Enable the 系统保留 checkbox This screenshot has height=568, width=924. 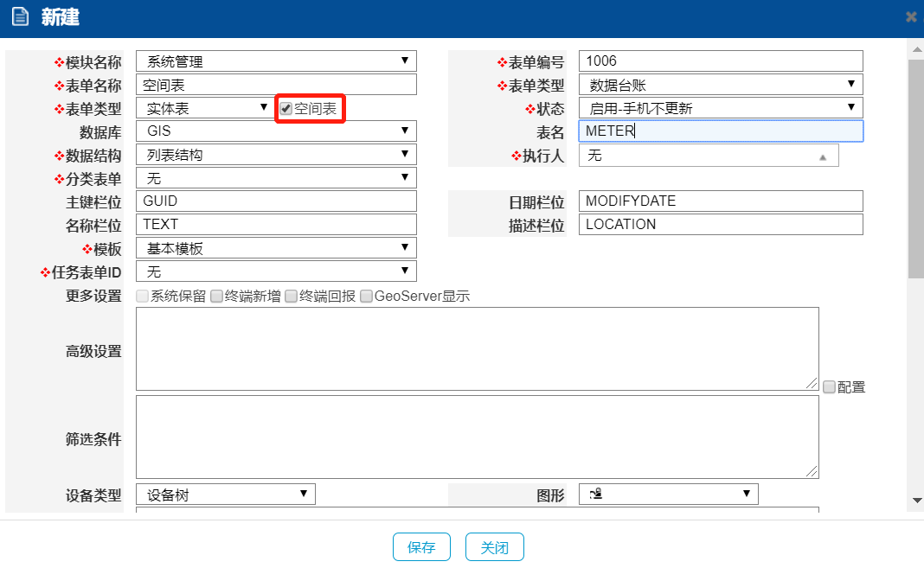point(143,297)
